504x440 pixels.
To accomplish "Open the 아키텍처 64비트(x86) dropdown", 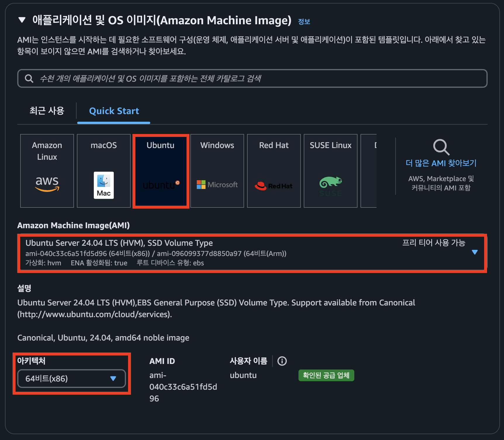I will click(72, 379).
